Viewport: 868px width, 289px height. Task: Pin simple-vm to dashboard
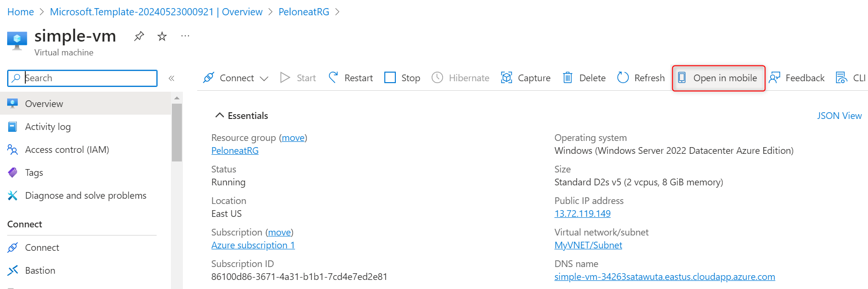(139, 36)
